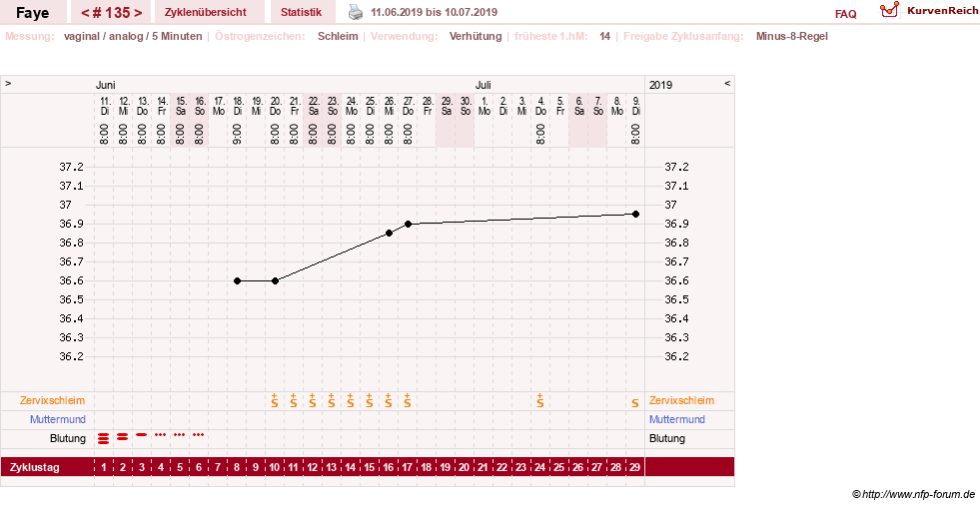Screen dimensions: 980x506
Task: Click the 'Verhütung' usage value
Action: [x=476, y=36]
